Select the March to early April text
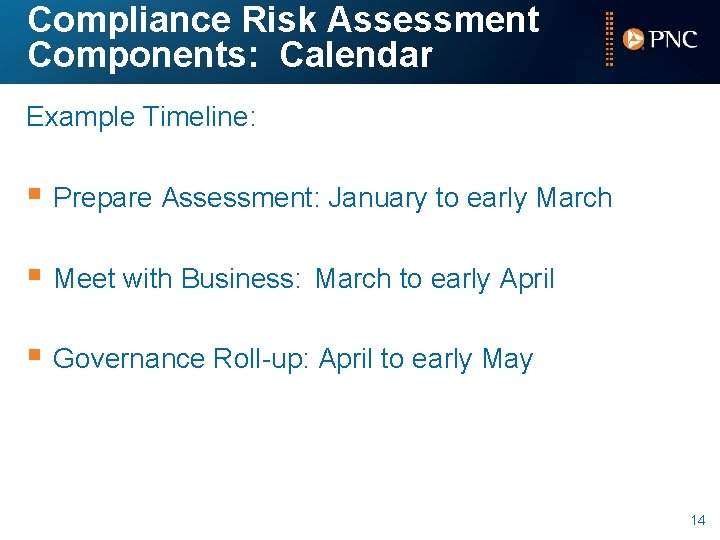This screenshot has height=540, width=720. tap(435, 279)
